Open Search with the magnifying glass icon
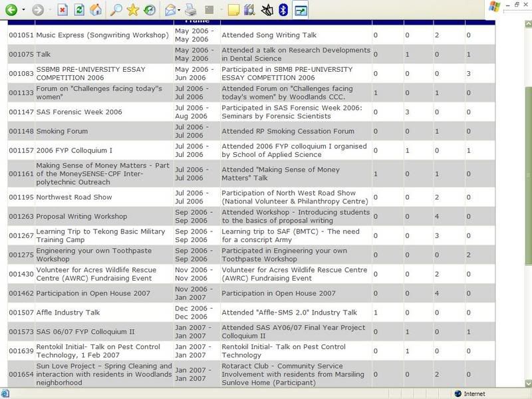The height and width of the screenshot is (399, 532). click(x=116, y=10)
